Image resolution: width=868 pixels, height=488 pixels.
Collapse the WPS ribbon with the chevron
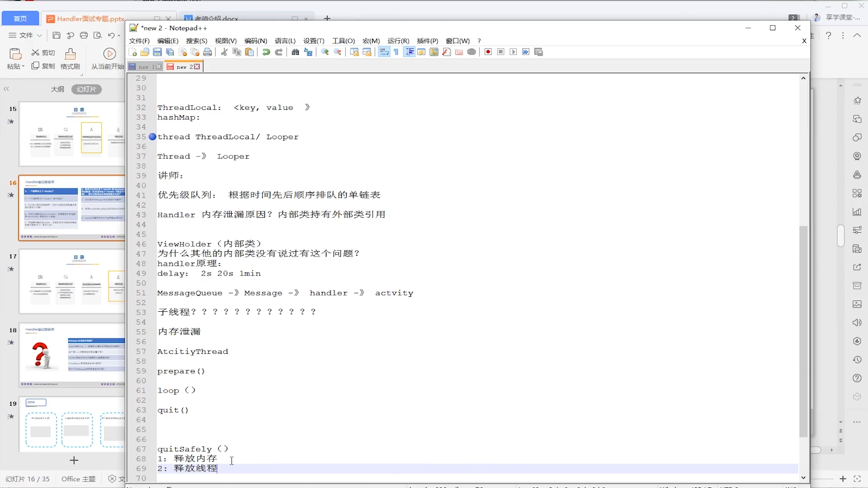pyautogui.click(x=857, y=35)
